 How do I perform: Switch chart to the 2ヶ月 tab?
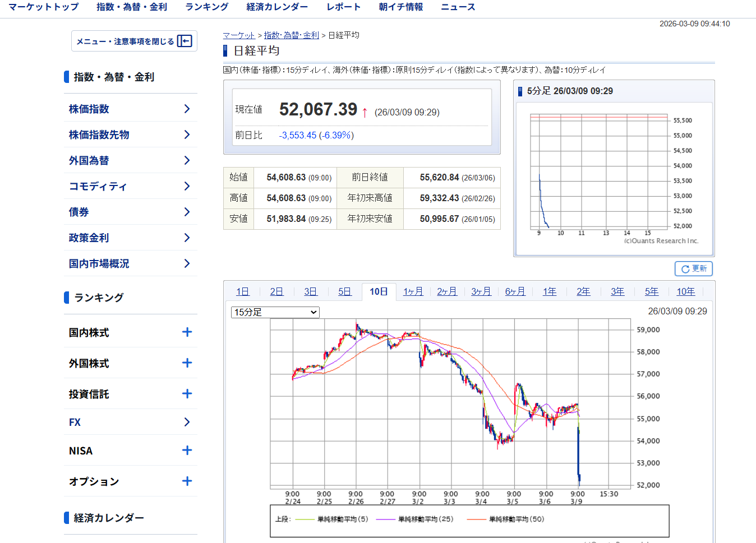coord(447,291)
